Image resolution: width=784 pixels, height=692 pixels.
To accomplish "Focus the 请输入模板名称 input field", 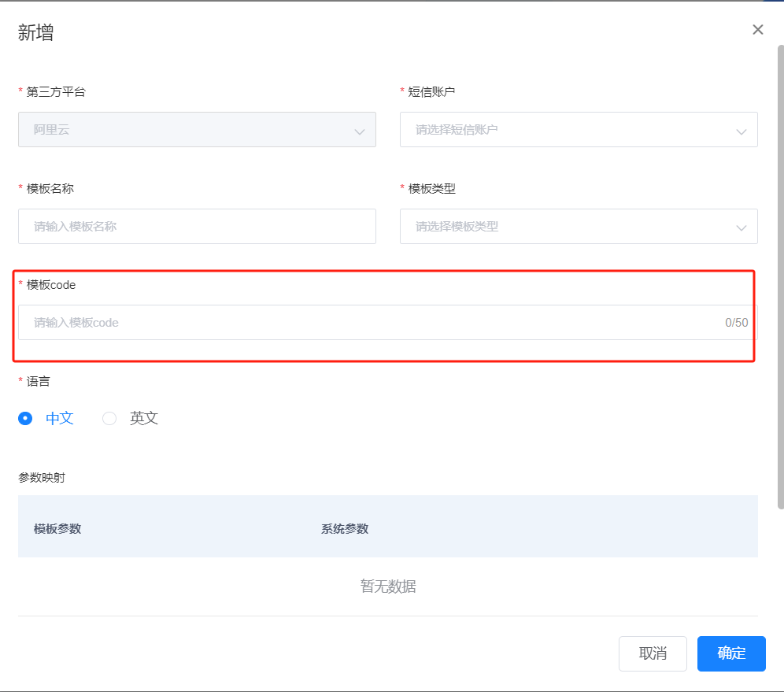I will tap(197, 227).
